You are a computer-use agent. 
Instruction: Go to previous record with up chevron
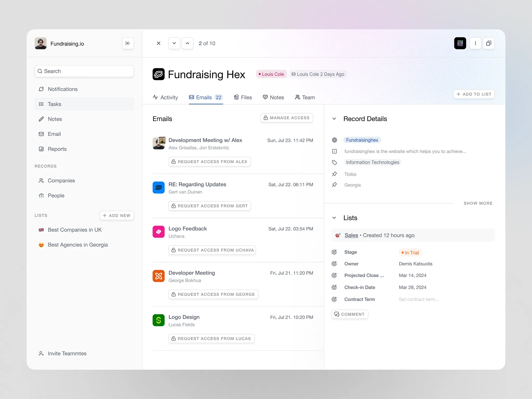187,43
